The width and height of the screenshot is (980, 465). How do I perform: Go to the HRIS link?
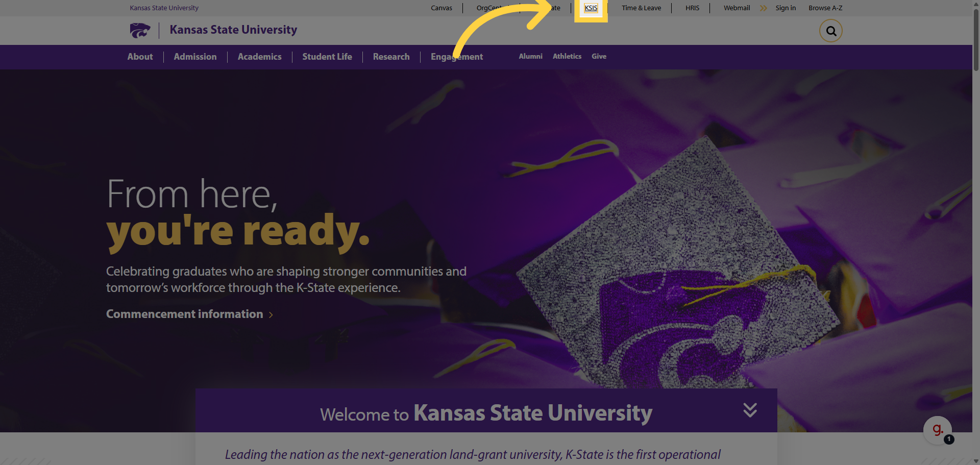pyautogui.click(x=692, y=8)
